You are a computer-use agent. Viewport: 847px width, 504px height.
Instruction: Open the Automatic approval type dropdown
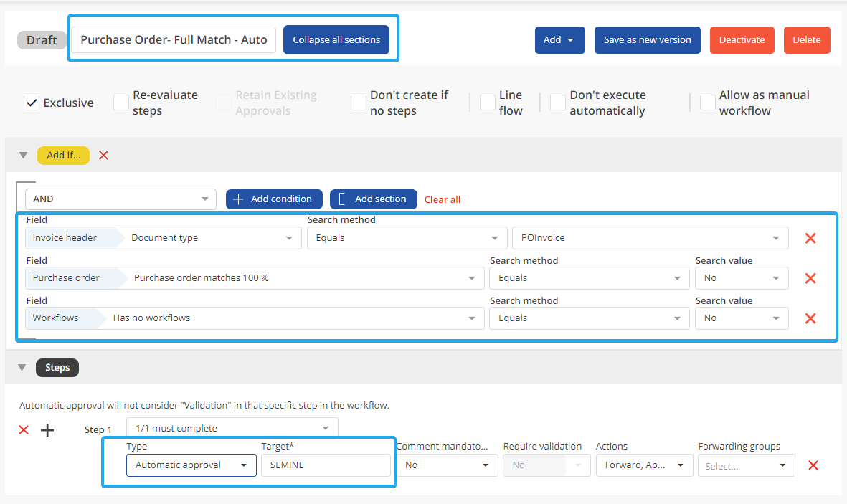click(x=191, y=465)
